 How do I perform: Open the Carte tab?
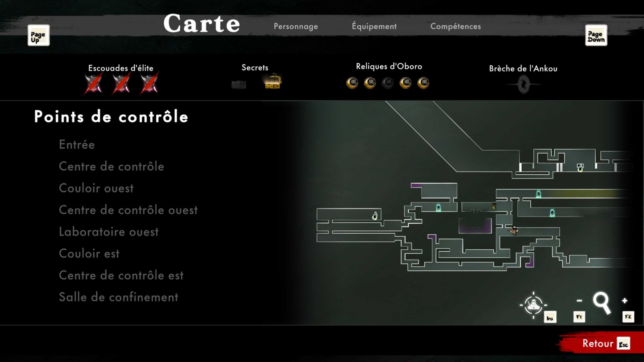tap(202, 23)
